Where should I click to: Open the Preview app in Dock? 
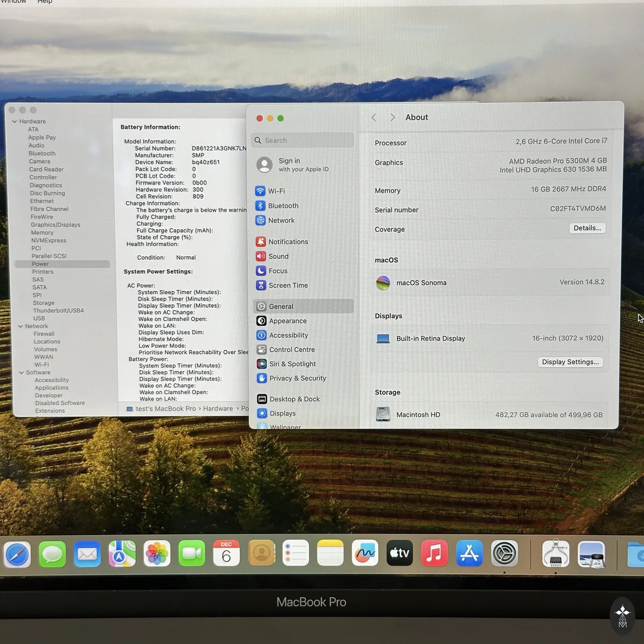point(591,554)
